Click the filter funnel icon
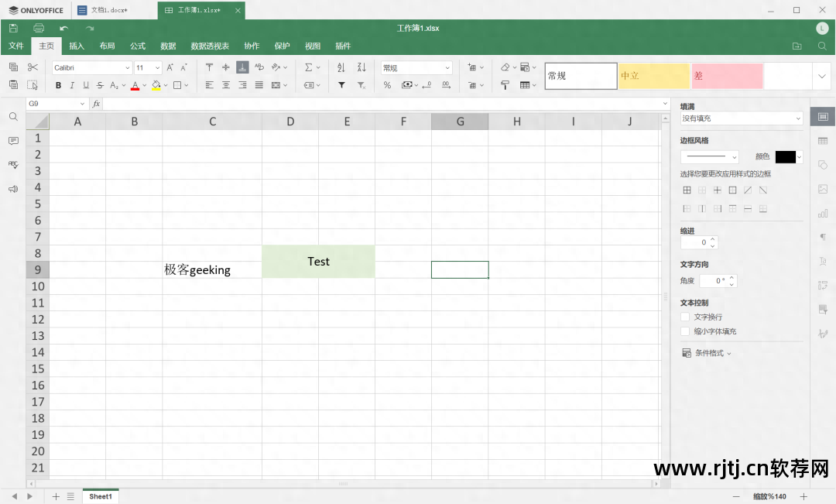The width and height of the screenshot is (836, 504). (341, 85)
